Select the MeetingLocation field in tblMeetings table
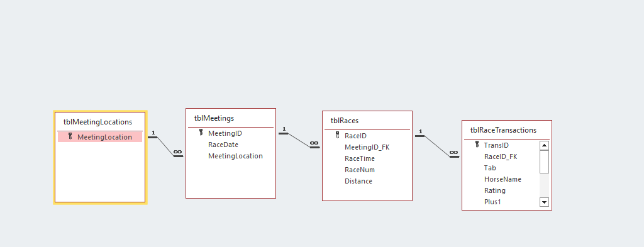Screen dimensions: 644x247 click(x=235, y=156)
